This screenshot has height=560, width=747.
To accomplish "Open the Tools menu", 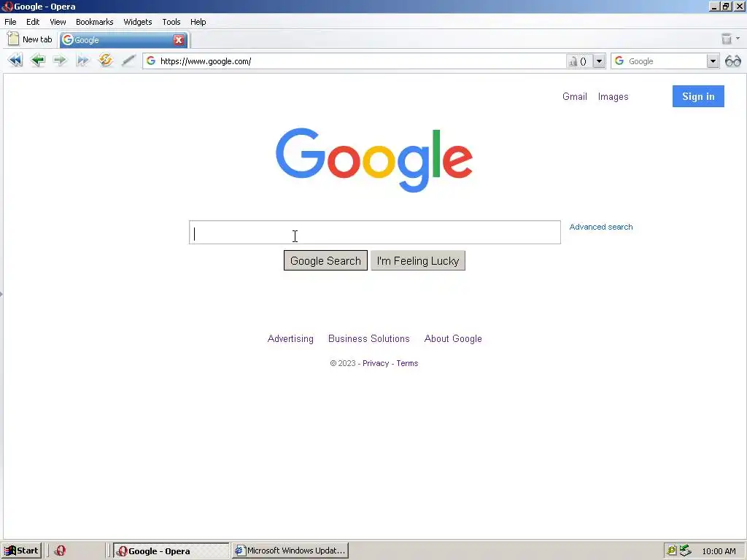I will [x=171, y=22].
